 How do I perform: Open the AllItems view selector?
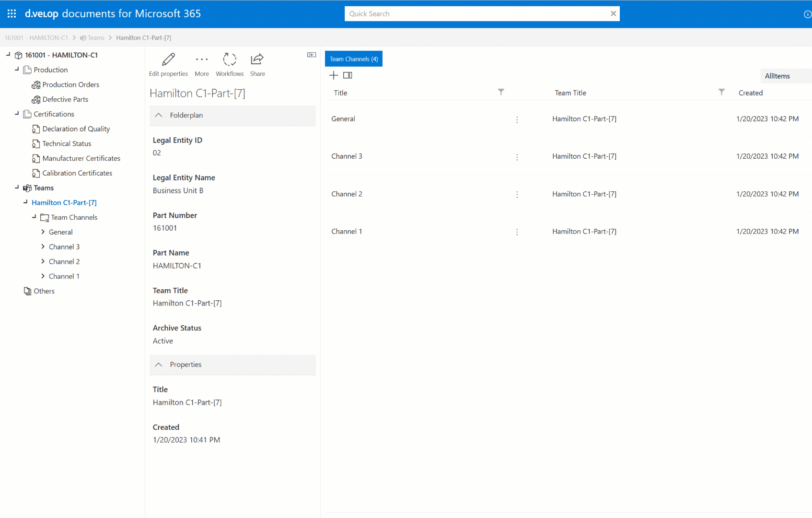tap(777, 76)
